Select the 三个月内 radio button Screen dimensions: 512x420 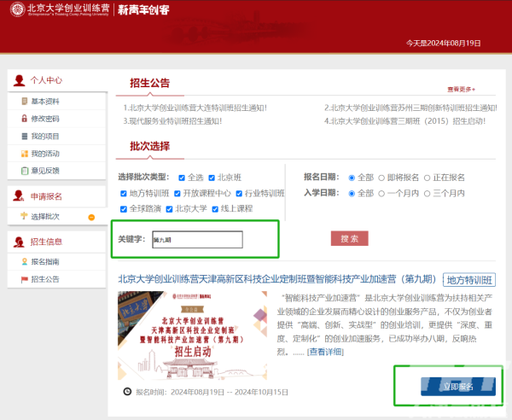click(428, 194)
